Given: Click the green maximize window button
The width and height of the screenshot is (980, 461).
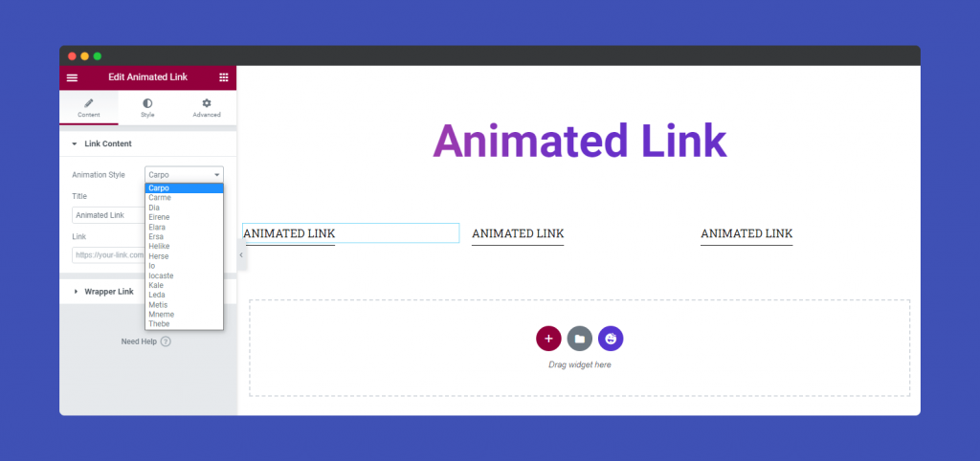Looking at the screenshot, I should tap(97, 56).
